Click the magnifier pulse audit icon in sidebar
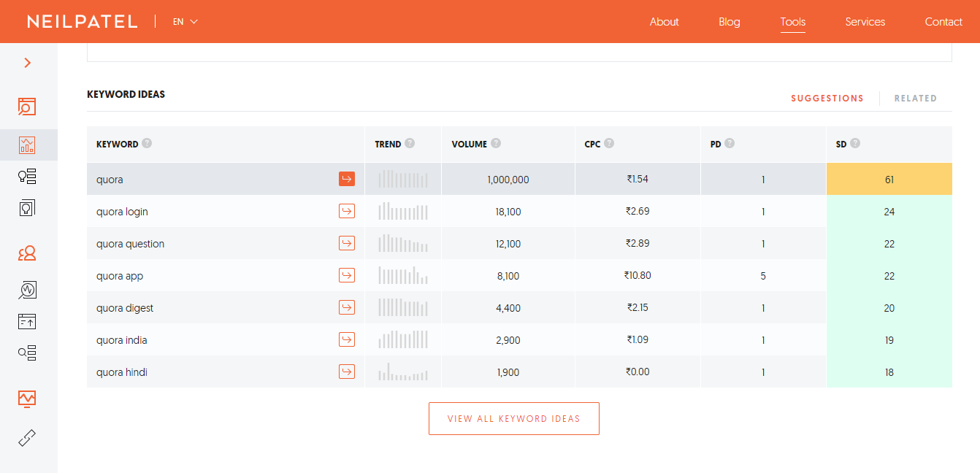This screenshot has height=473, width=980. (x=27, y=290)
